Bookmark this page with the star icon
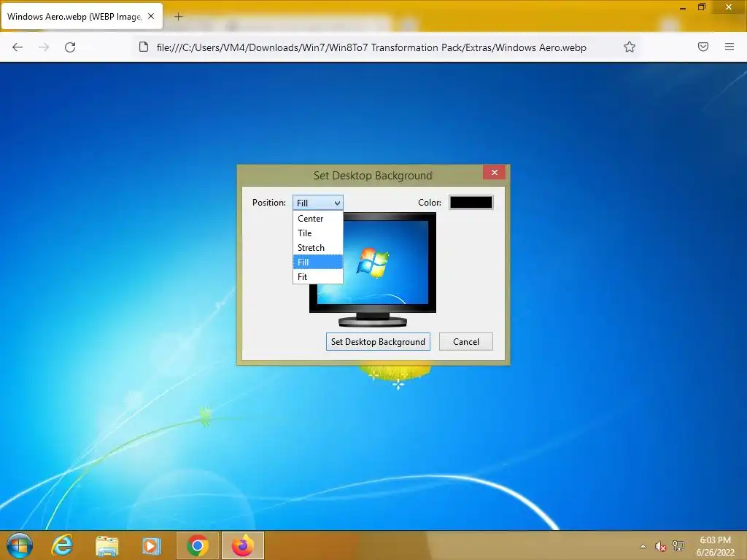This screenshot has width=747, height=560. point(630,47)
